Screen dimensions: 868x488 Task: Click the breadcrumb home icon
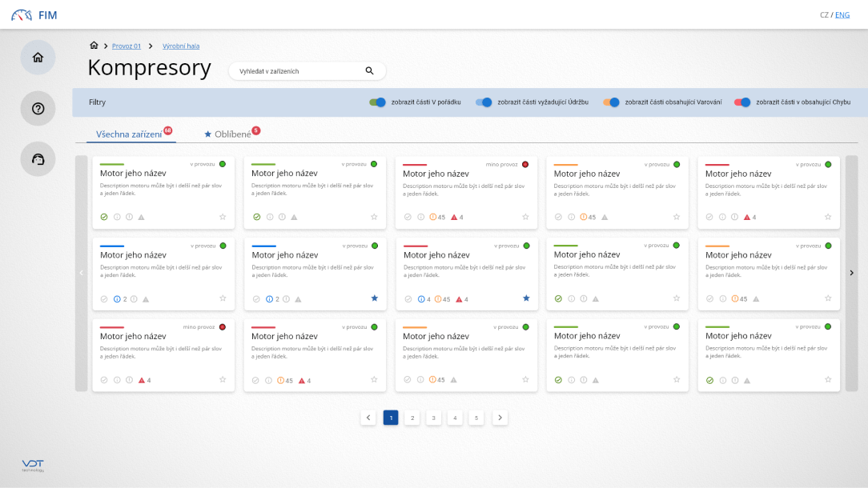[x=94, y=46]
